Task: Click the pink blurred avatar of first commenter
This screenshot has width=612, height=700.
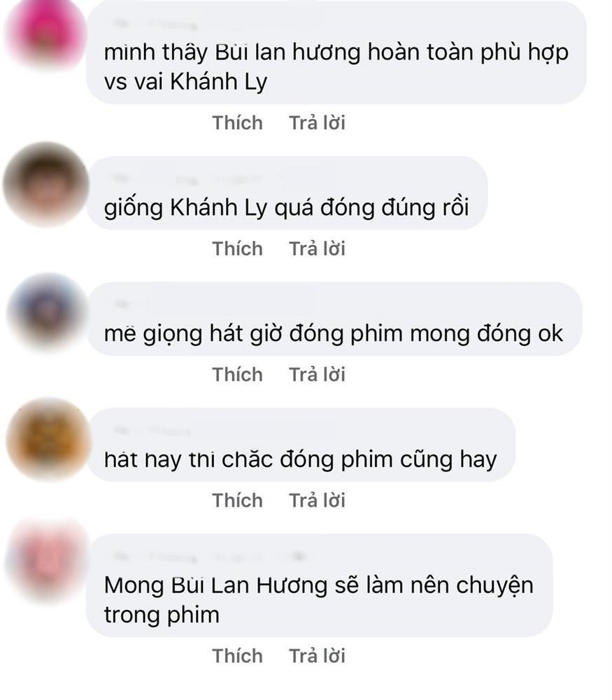Action: click(x=46, y=34)
